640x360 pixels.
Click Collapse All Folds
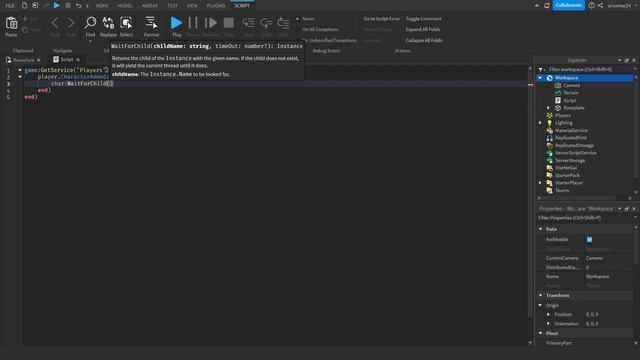coord(424,40)
